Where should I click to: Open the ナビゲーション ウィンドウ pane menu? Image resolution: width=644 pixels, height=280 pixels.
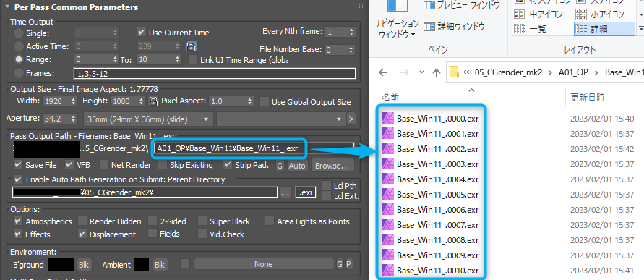click(397, 28)
